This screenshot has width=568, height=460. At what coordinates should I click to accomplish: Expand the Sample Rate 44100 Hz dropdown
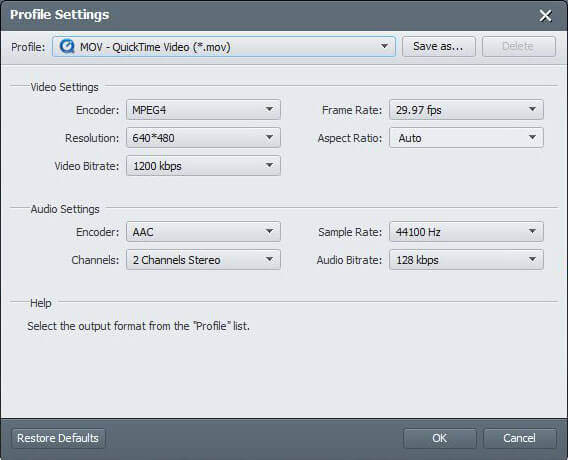(x=466, y=231)
